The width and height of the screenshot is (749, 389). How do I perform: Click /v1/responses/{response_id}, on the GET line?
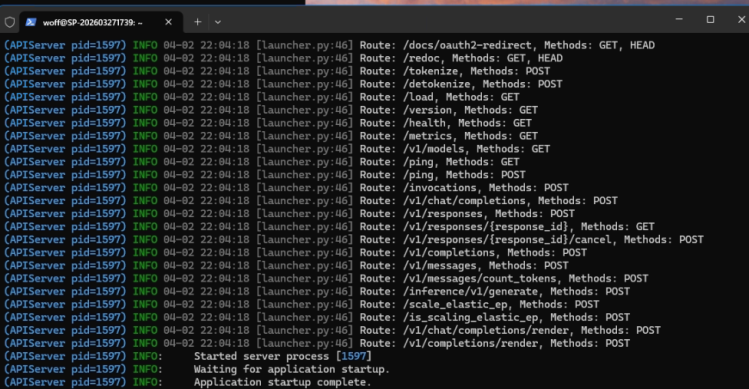coord(488,227)
